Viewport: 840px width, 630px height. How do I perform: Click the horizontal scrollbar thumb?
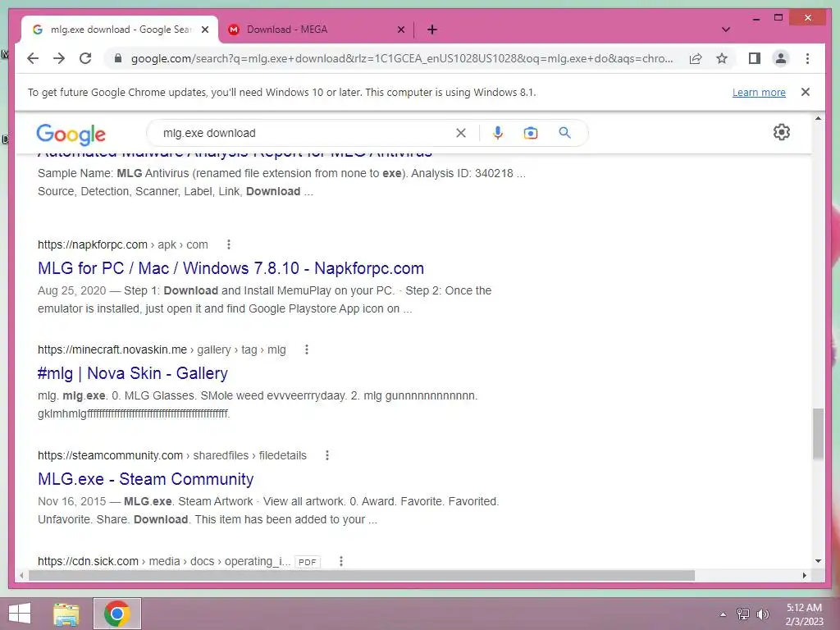[x=362, y=575]
